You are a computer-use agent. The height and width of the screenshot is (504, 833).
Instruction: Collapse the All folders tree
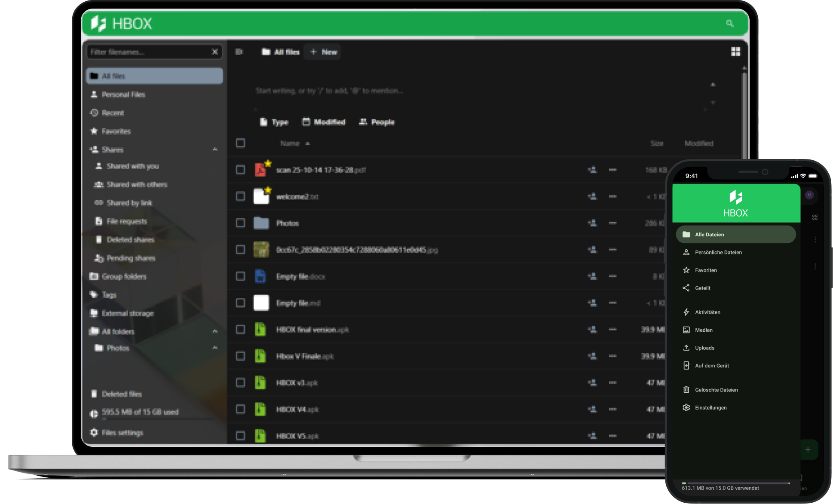(x=215, y=331)
